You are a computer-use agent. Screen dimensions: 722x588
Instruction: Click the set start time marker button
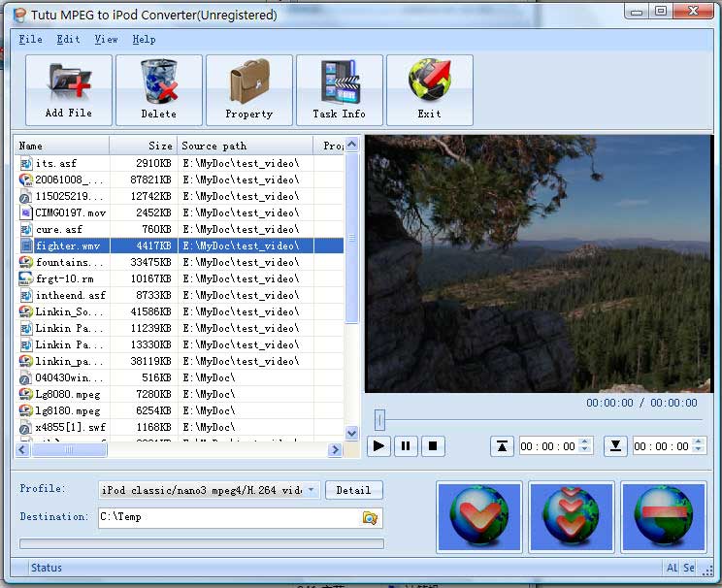click(502, 445)
